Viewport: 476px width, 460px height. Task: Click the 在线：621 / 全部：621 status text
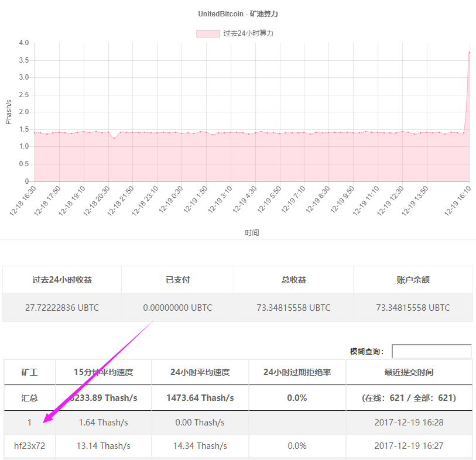coord(409,398)
